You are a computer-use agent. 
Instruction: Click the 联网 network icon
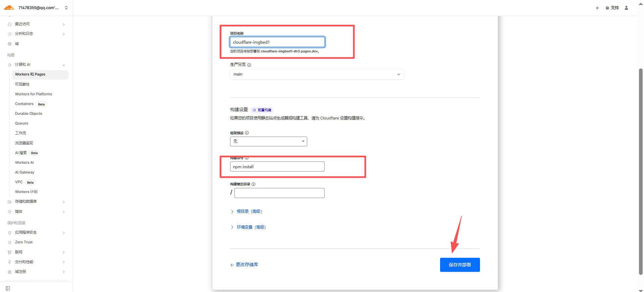click(x=10, y=252)
